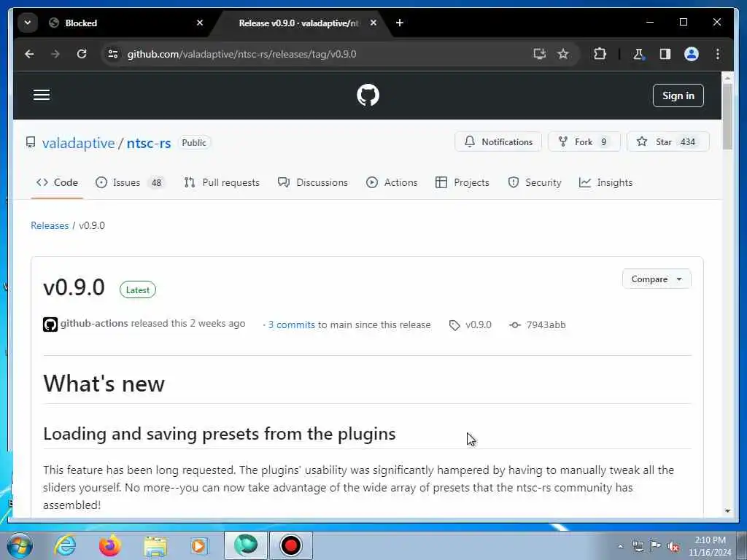View 3 commits since this release
The width and height of the screenshot is (747, 560).
coord(291,324)
